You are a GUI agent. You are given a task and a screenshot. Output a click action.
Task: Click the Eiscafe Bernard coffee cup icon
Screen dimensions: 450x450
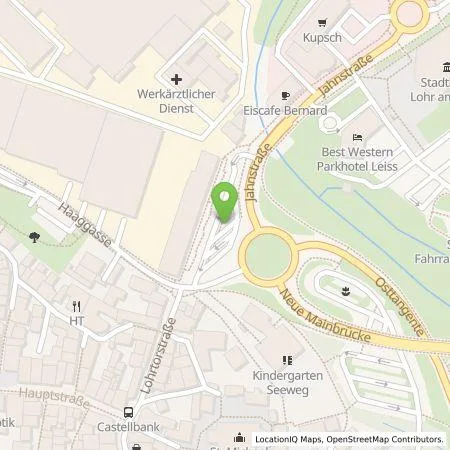pyautogui.click(x=285, y=96)
